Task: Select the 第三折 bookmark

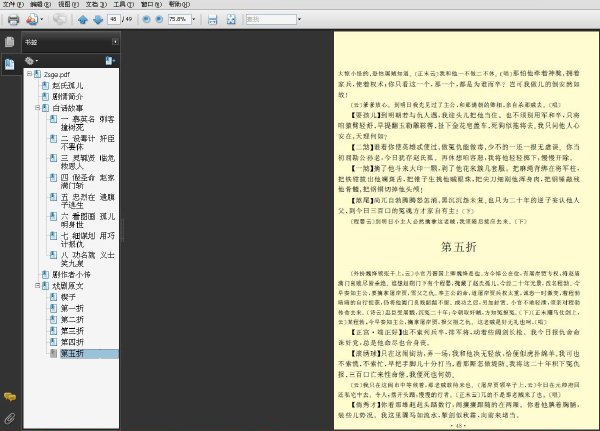Action: pyautogui.click(x=72, y=331)
